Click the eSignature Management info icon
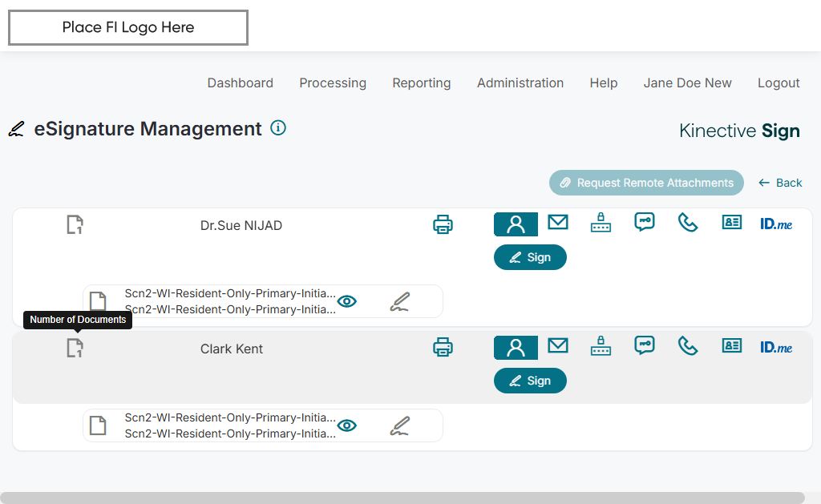This screenshot has width=821, height=504. 278,127
